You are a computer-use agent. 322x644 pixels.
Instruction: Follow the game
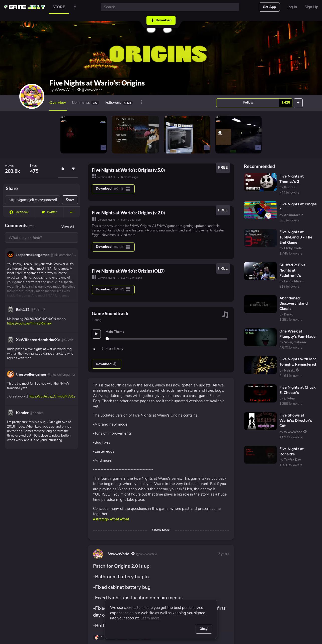click(248, 103)
